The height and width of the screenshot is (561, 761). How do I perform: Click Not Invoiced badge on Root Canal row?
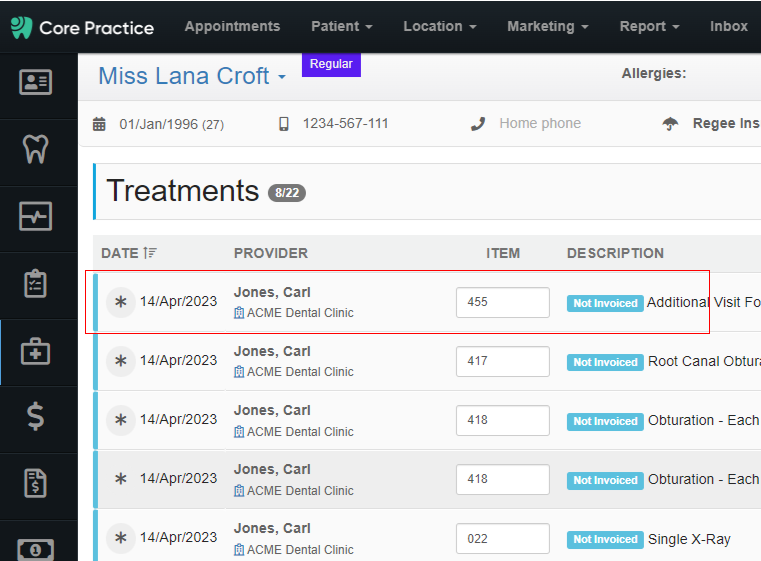pos(605,363)
